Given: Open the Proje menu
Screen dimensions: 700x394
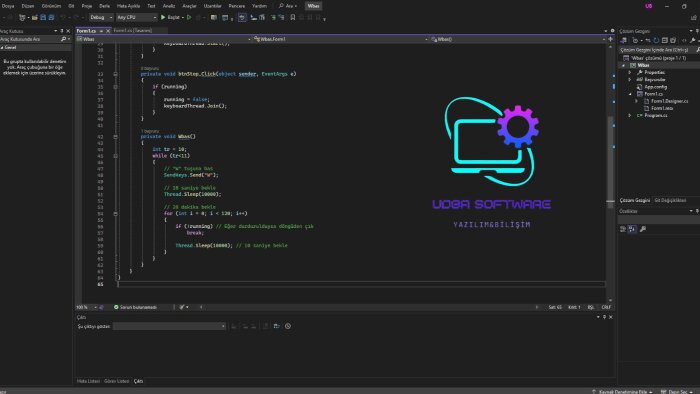Looking at the screenshot, I should click(87, 6).
